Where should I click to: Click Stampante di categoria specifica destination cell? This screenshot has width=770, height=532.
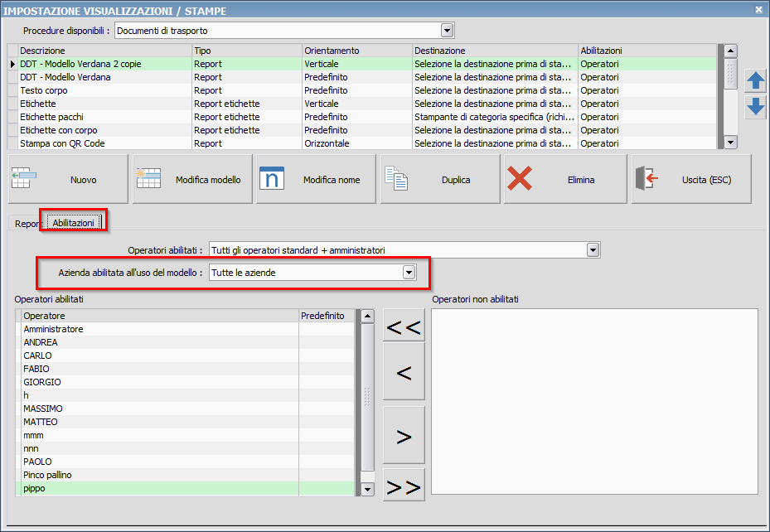point(495,117)
